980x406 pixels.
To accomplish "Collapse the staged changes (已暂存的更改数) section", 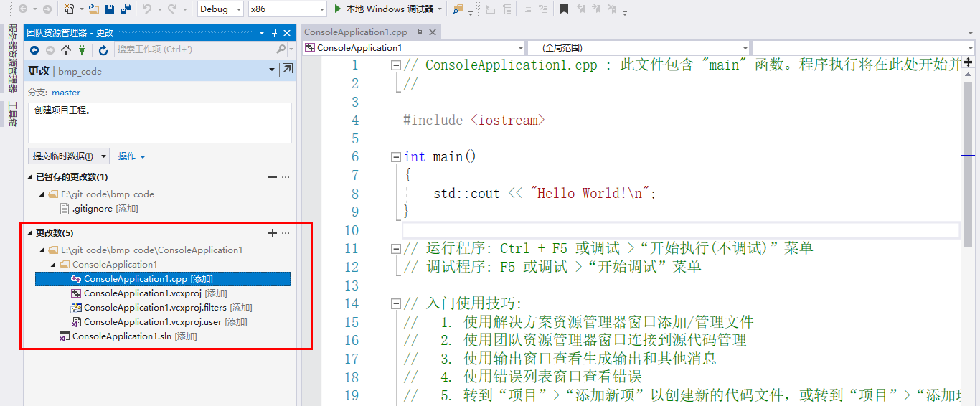I will (x=29, y=177).
